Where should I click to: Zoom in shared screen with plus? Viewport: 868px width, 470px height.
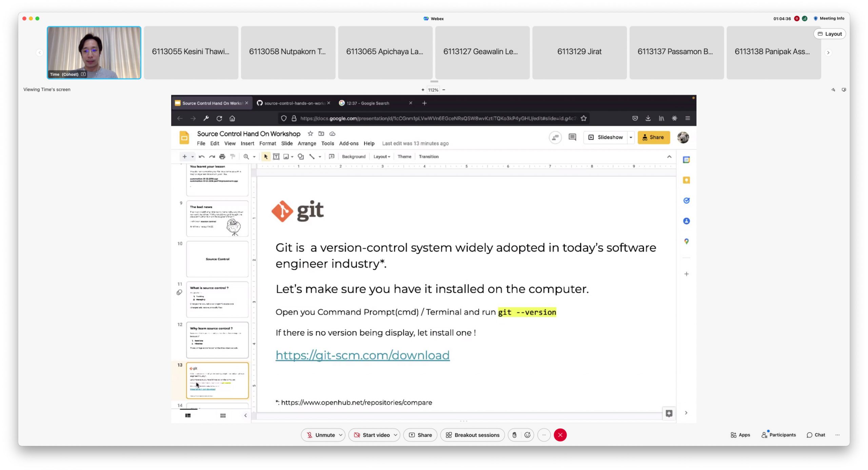[422, 90]
